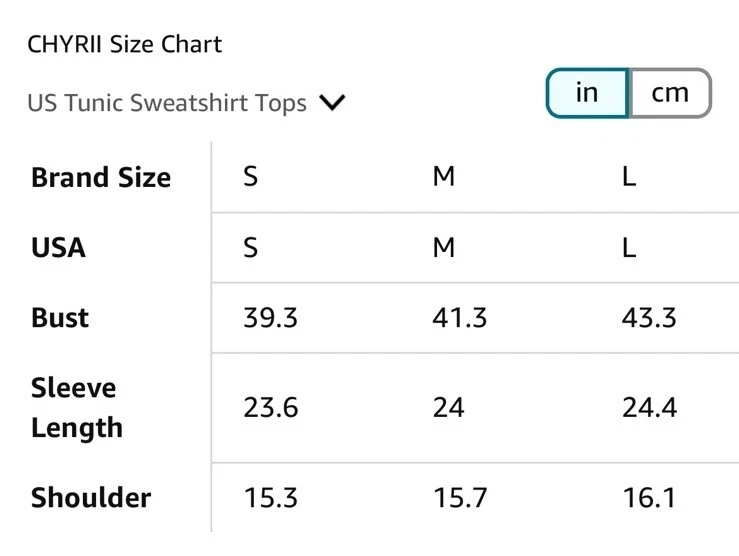Select the Brand Size row header
The height and width of the screenshot is (556, 739).
click(101, 178)
